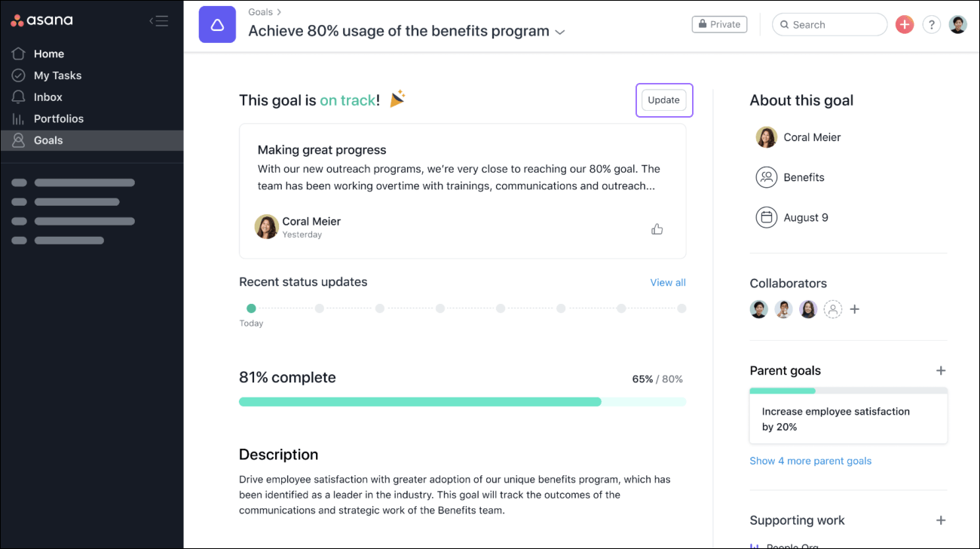
Task: Collapse the sidebar using the hamburger icon
Action: pos(158,21)
